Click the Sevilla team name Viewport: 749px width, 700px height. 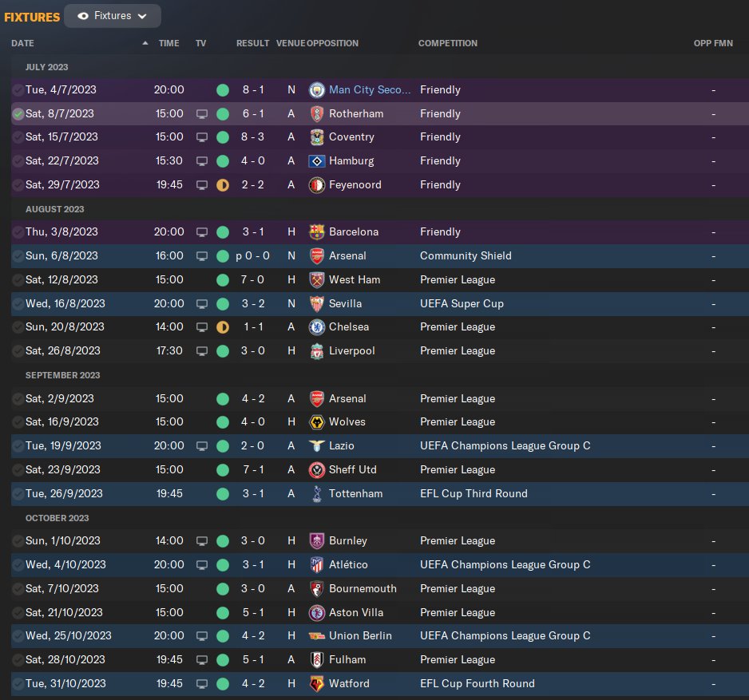point(345,304)
